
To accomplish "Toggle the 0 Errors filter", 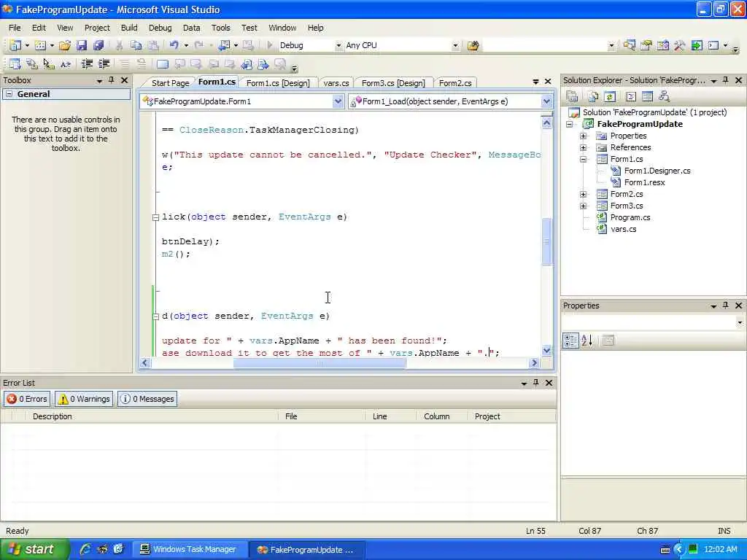I will 27,399.
